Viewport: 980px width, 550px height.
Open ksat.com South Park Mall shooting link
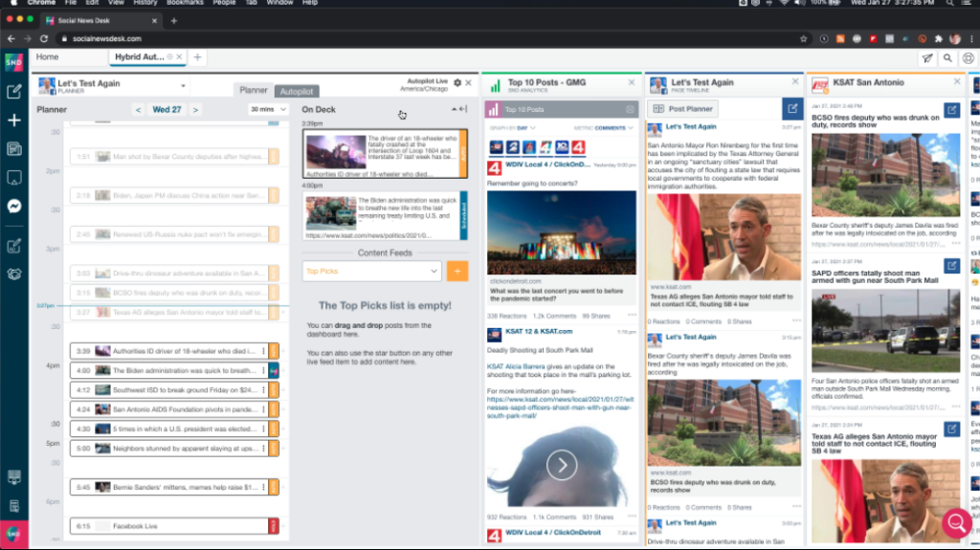560,407
